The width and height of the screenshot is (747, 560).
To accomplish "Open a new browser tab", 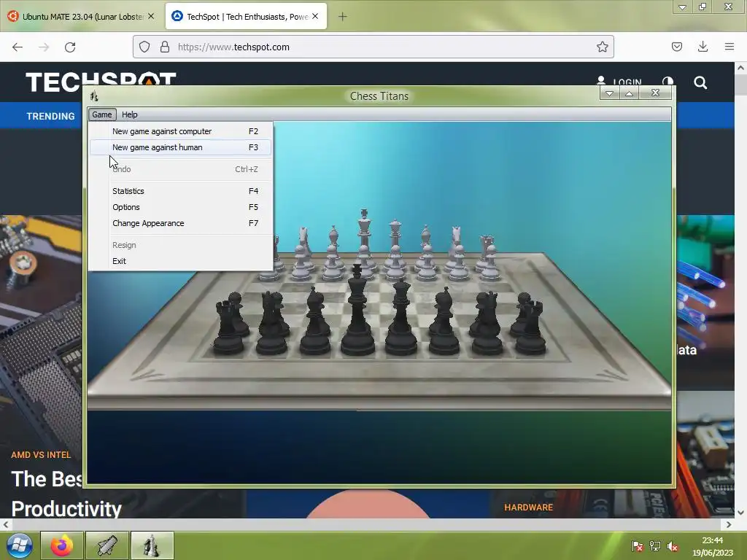I will tap(343, 17).
